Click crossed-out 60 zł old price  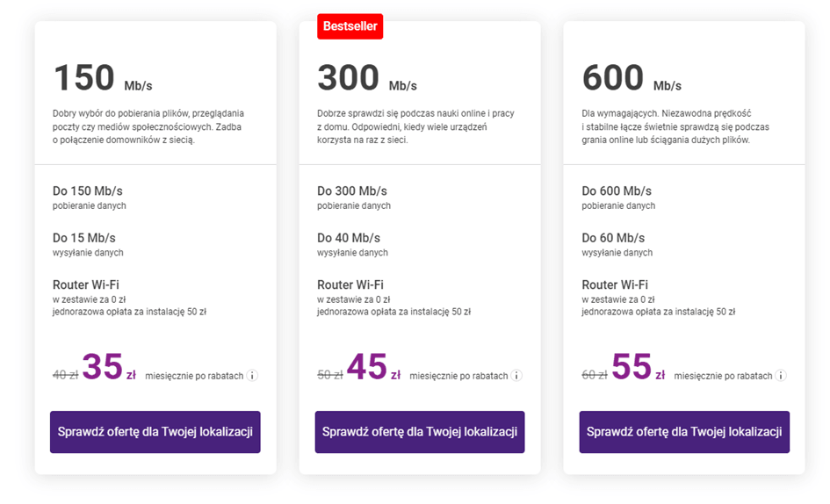[x=595, y=375]
